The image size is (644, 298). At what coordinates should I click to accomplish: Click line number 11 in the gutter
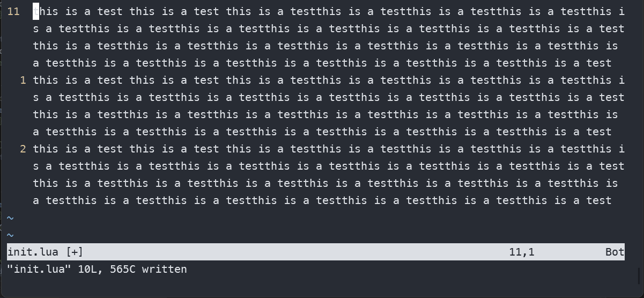(14, 11)
